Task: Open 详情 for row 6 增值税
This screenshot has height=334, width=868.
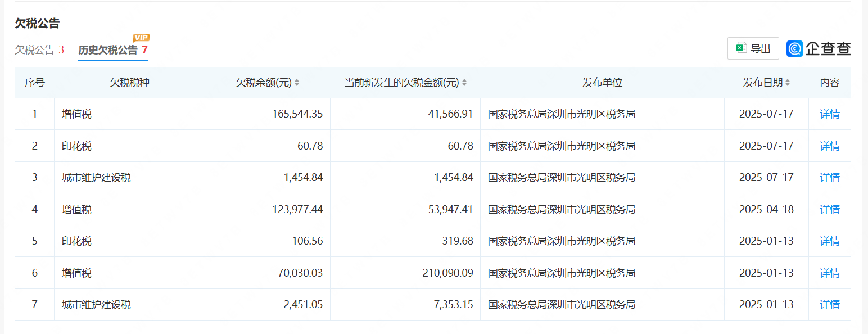Action: pyautogui.click(x=830, y=273)
